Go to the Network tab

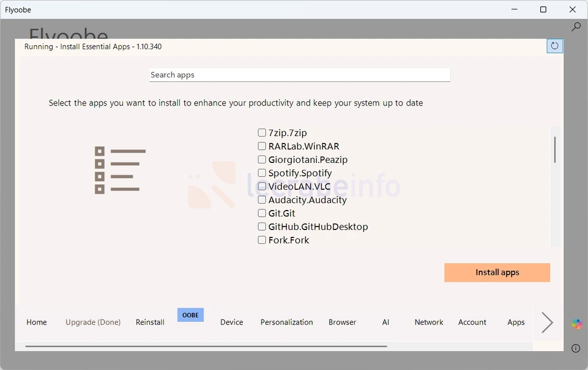pos(428,322)
